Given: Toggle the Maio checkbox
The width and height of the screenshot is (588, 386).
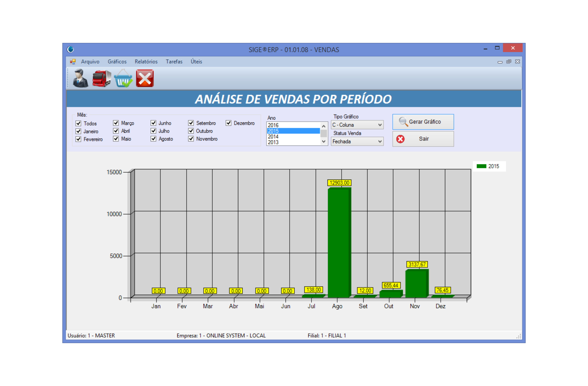Looking at the screenshot, I should [x=116, y=139].
